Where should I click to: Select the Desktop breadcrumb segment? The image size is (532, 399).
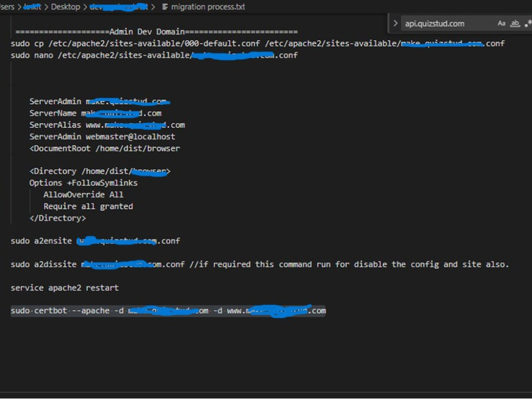(x=65, y=7)
